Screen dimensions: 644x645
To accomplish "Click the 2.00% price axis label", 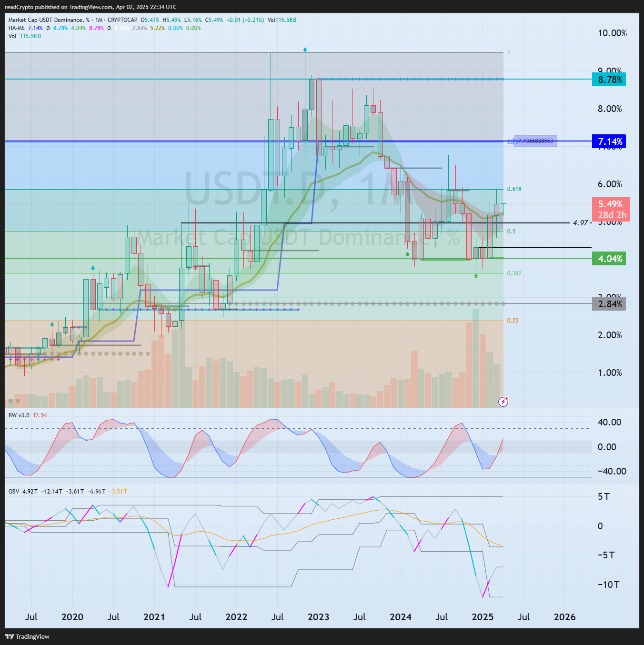I will point(610,335).
